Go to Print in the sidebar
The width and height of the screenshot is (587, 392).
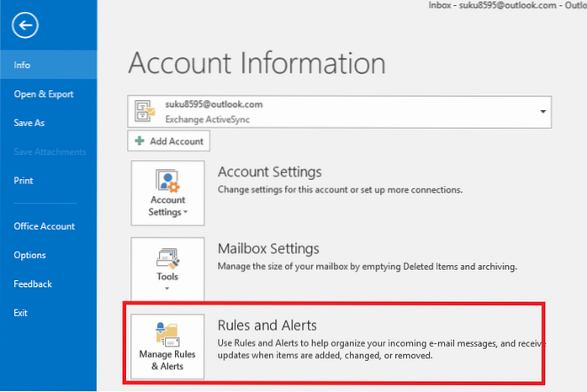click(x=24, y=180)
